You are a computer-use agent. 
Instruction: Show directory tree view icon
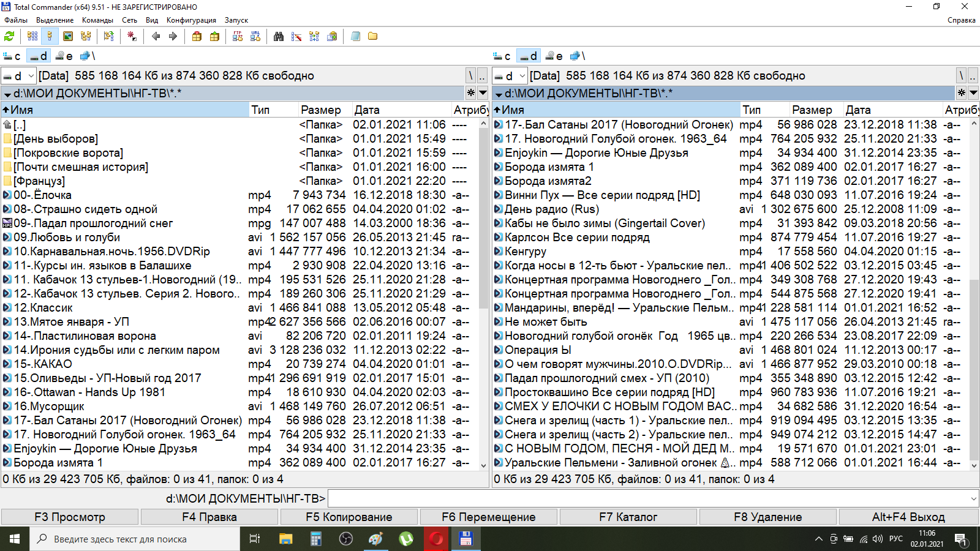click(x=86, y=36)
